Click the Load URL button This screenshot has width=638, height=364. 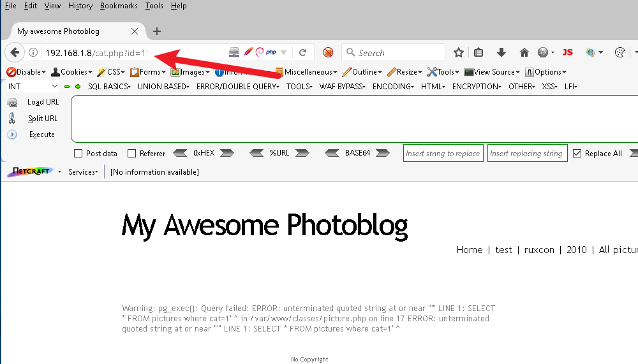[43, 102]
